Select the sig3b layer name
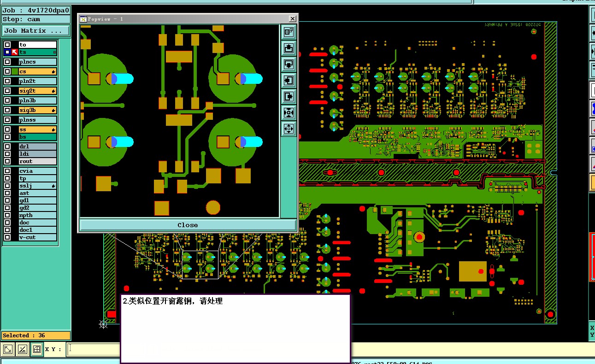 [37, 111]
